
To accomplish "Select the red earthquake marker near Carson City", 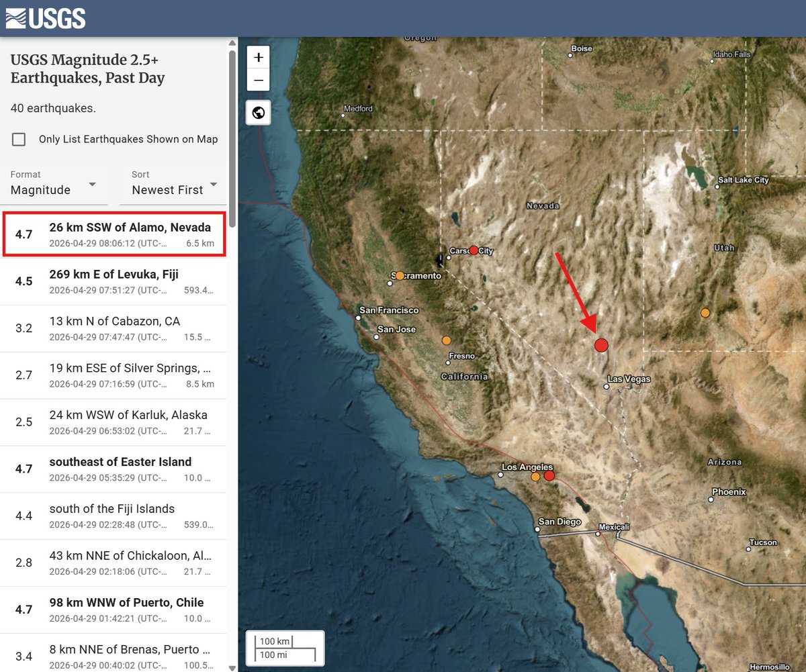I will pos(474,250).
